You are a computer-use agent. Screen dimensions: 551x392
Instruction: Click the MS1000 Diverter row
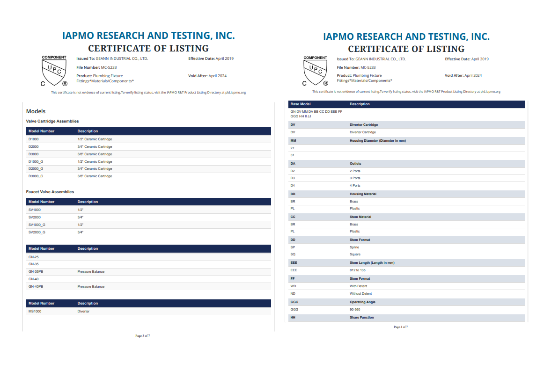pyautogui.click(x=148, y=311)
